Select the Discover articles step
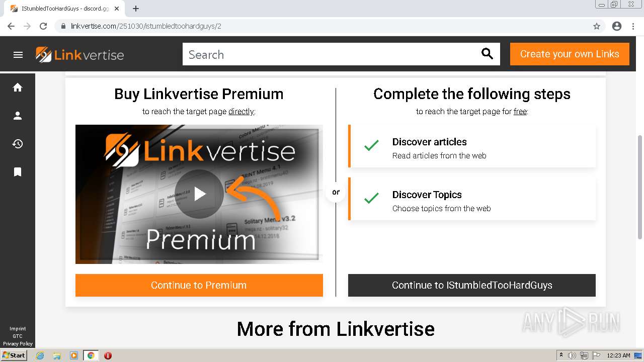Image resolution: width=644 pixels, height=362 pixels. 472,146
